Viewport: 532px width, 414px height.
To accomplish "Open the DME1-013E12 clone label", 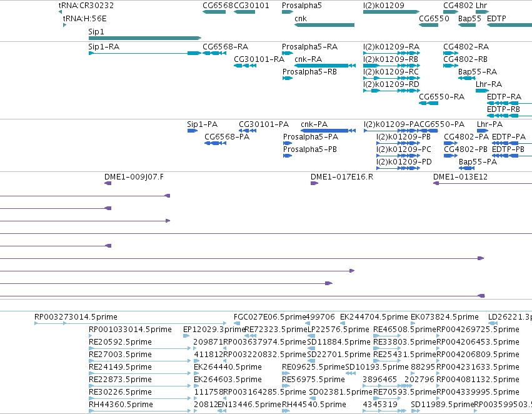I will click(x=460, y=177).
